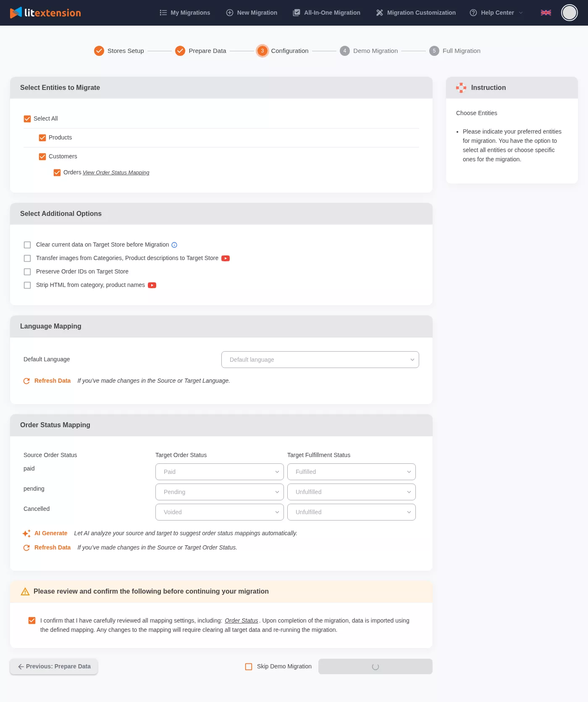
Task: Open the language flag selector
Action: click(x=546, y=13)
